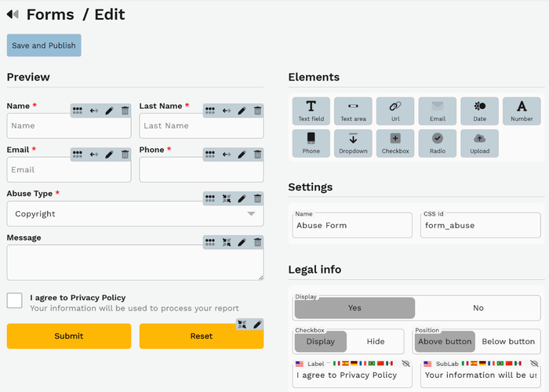Viewport: 549px width, 392px height.
Task: Edit the Email field with pencil
Action: tap(109, 154)
